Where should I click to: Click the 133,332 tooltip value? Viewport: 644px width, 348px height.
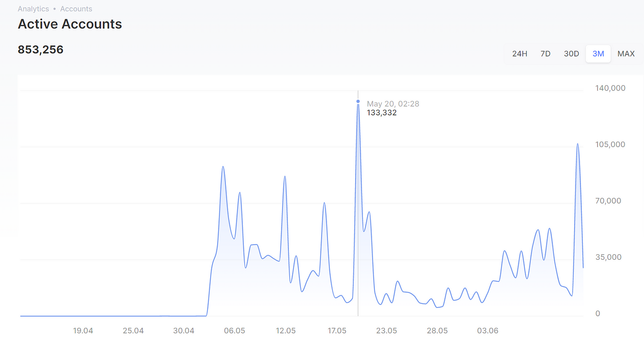(381, 113)
